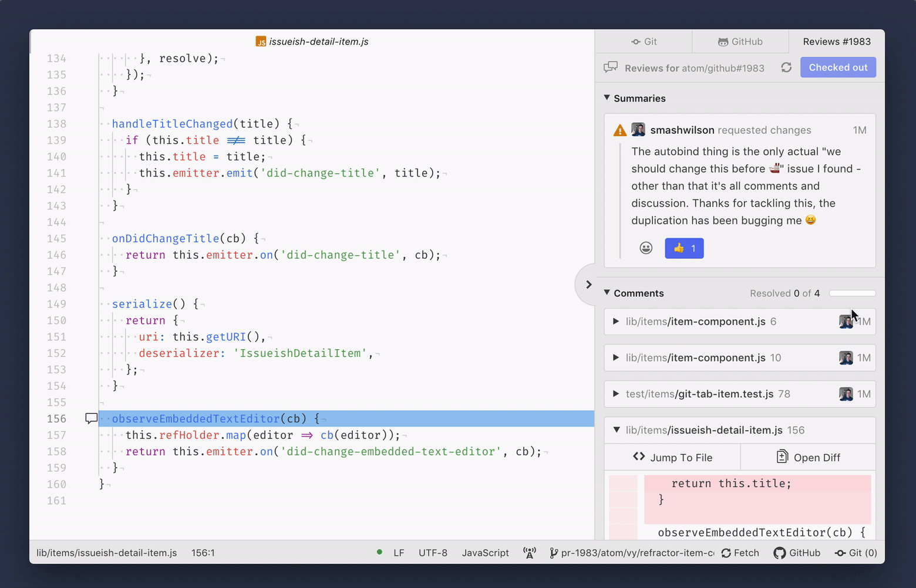The height and width of the screenshot is (588, 916).
Task: Refresh the reviews with the refresh icon
Action: coord(786,67)
